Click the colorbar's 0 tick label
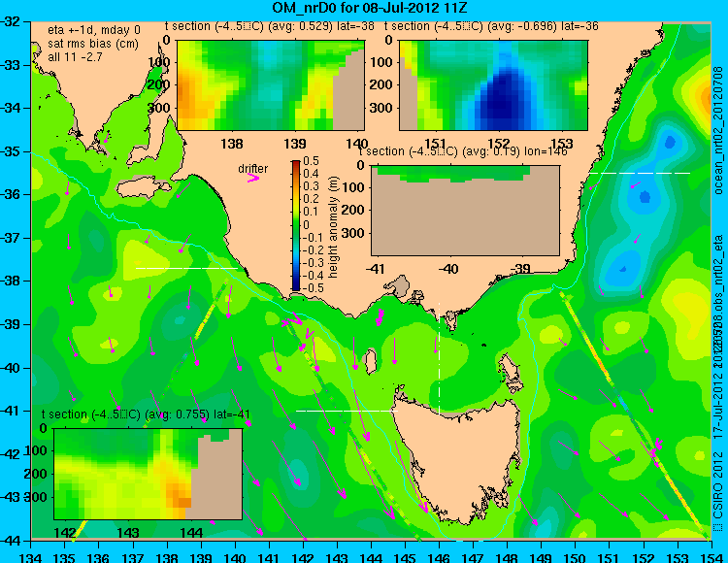 point(306,224)
